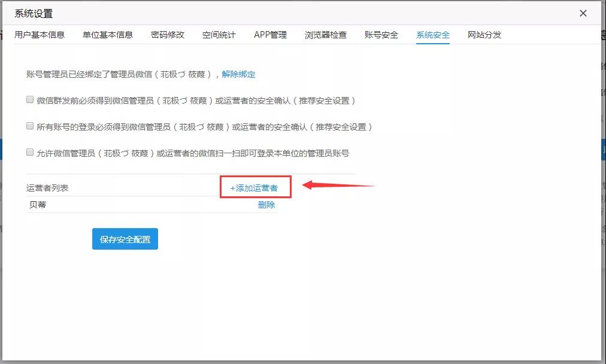Select the 空间统计 tab
606x364 pixels.
pos(219,35)
